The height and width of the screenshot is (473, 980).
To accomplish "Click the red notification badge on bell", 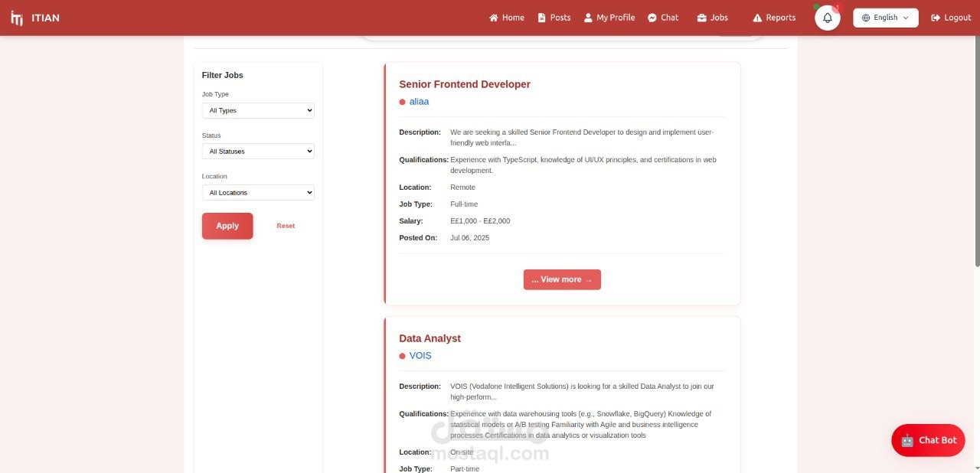I will [837, 8].
